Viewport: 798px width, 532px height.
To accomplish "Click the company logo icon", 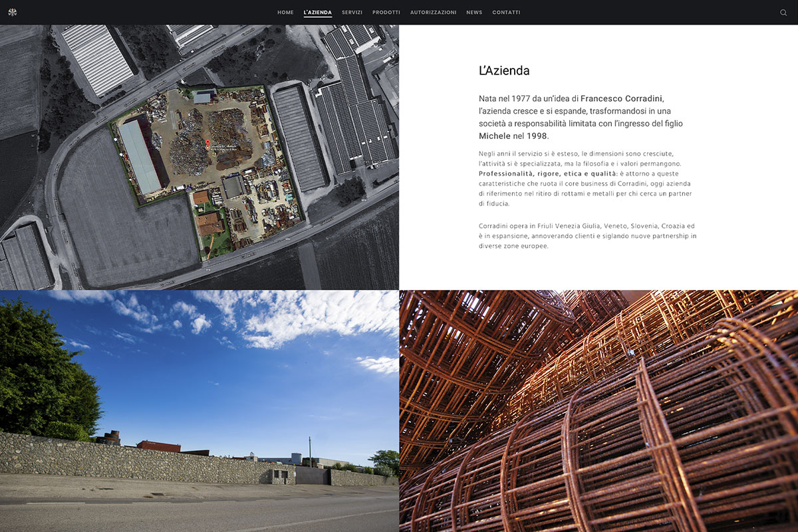I will (x=13, y=12).
